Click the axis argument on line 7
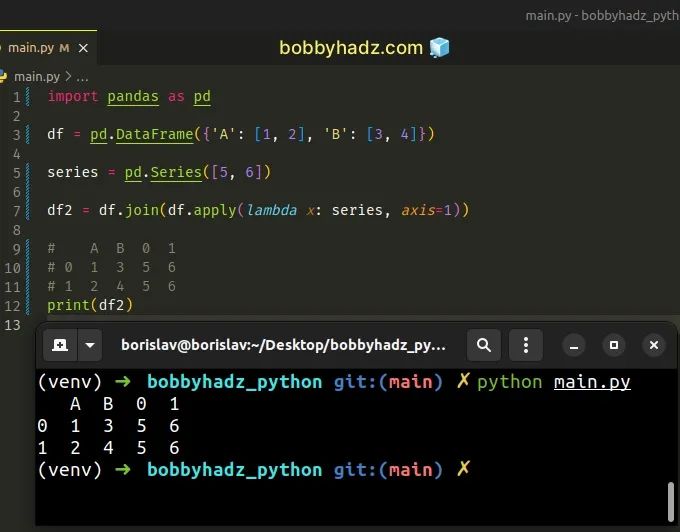The width and height of the screenshot is (680, 532). [418, 210]
